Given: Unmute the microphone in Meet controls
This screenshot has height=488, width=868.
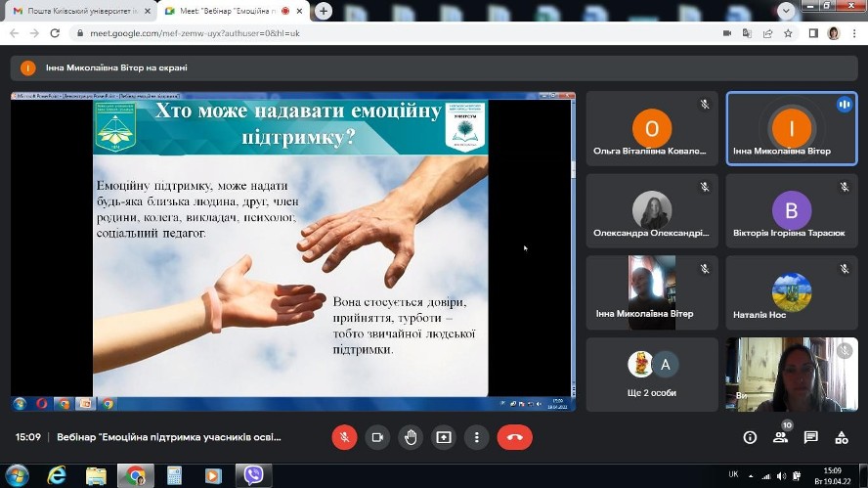Looking at the screenshot, I should click(344, 437).
